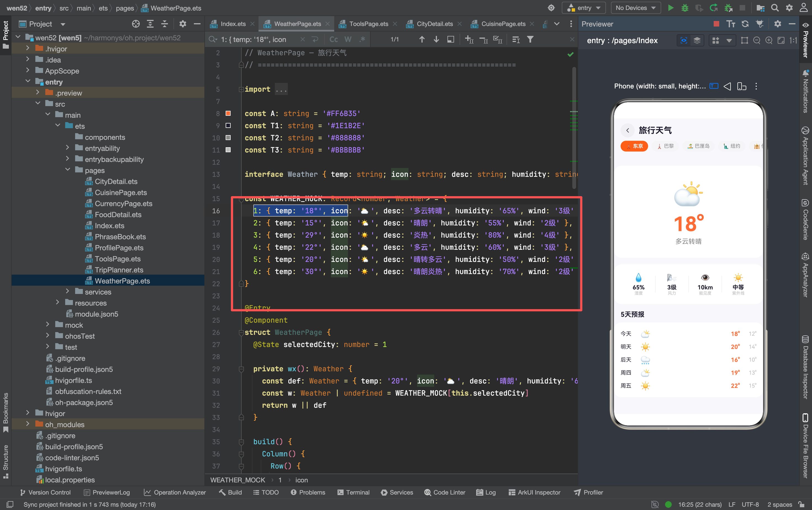Image resolution: width=812 pixels, height=510 pixels.
Task: Switch to the Index.ets tab
Action: (x=233, y=23)
